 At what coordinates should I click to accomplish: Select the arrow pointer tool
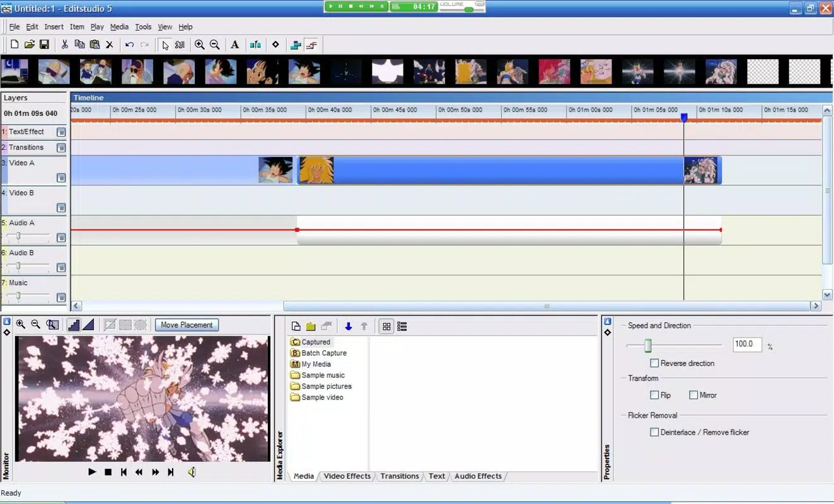tap(165, 45)
